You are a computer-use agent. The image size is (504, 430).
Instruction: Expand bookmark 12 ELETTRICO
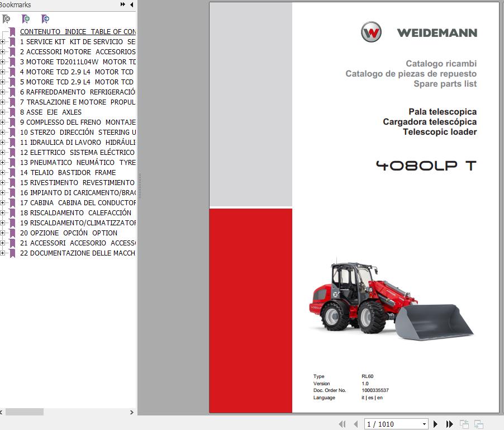click(x=3, y=153)
